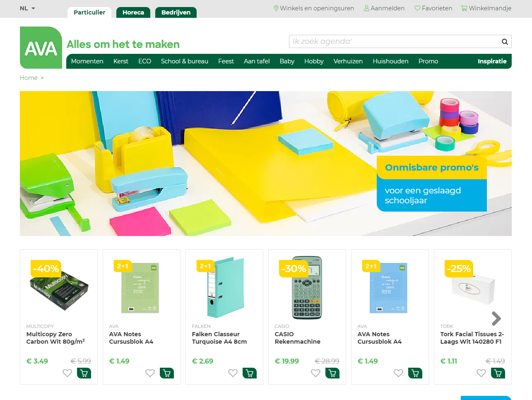Image resolution: width=532 pixels, height=400 pixels.
Task: Open the Aanmelden login link
Action: (x=384, y=8)
